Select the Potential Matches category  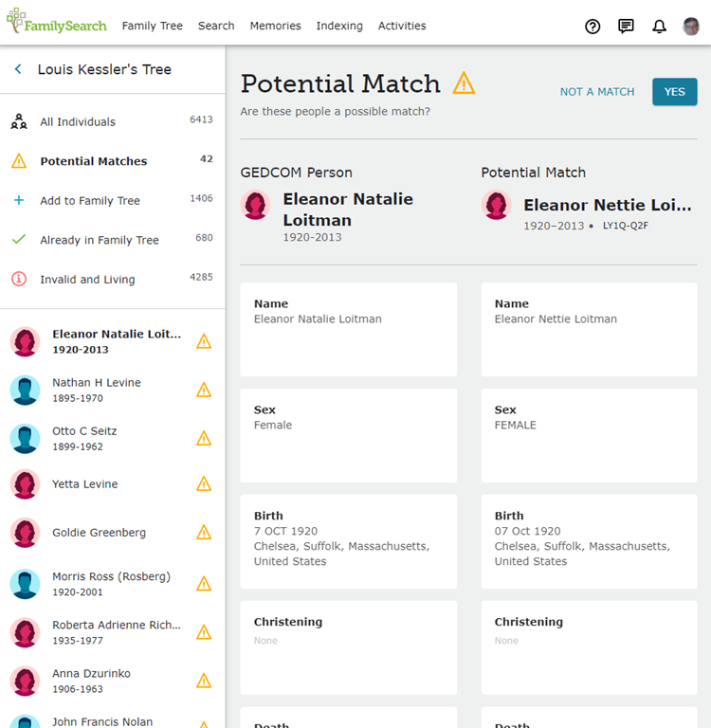click(x=113, y=161)
